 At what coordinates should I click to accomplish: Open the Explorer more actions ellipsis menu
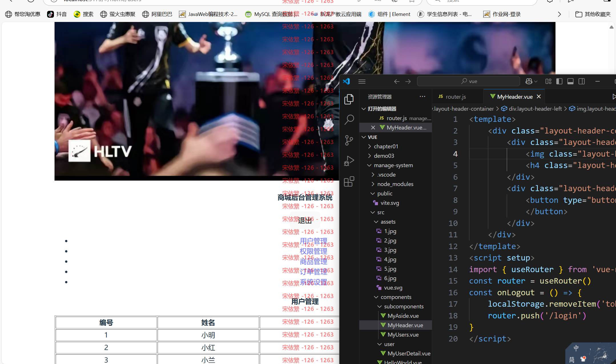pyautogui.click(x=422, y=96)
